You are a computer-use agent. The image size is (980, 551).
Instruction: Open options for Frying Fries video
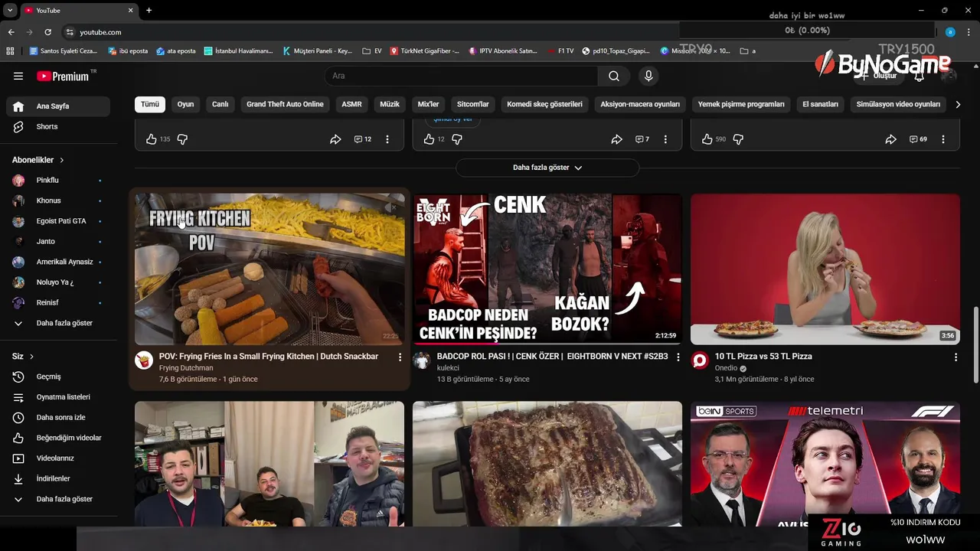coord(400,357)
